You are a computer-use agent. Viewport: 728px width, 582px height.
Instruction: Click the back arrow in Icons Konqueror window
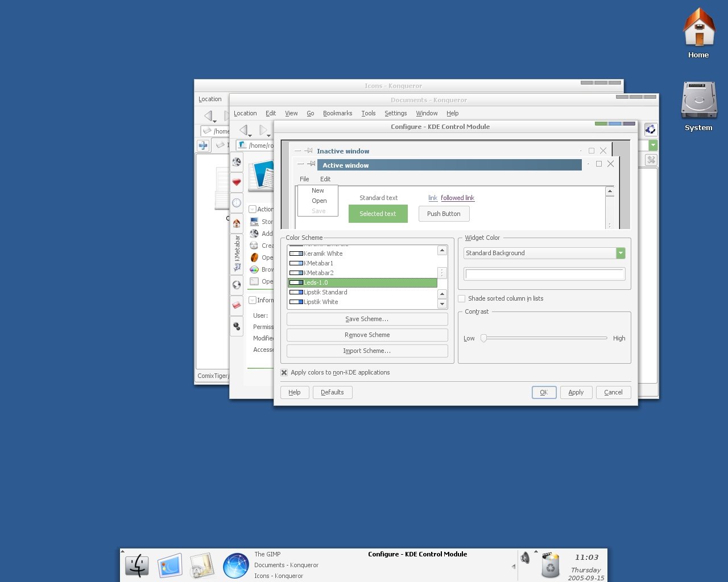point(208,116)
